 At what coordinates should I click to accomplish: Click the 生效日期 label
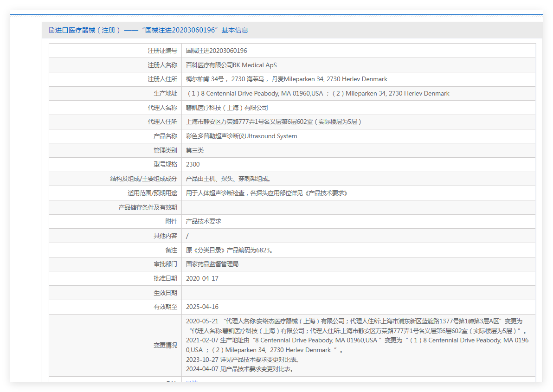(x=166, y=293)
